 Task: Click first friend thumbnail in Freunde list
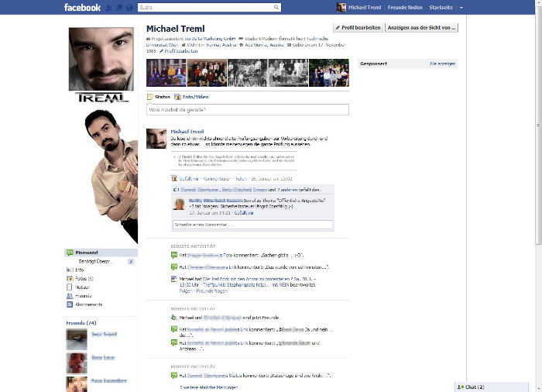[x=77, y=339]
